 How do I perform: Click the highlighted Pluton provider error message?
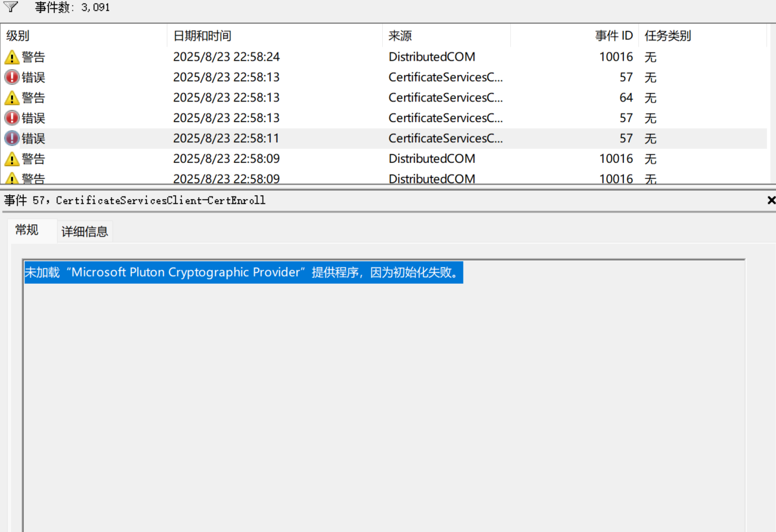click(x=242, y=272)
